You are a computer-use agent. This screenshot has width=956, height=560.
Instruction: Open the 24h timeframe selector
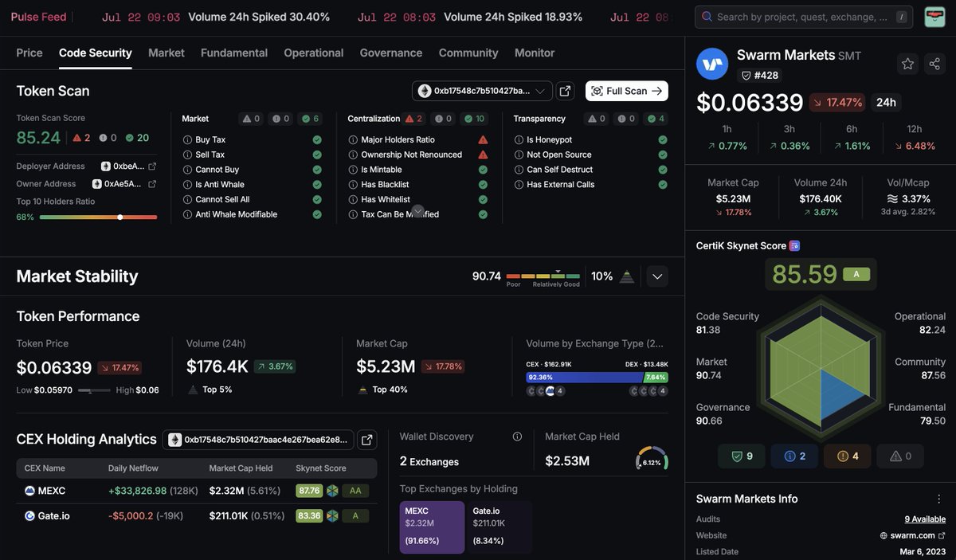886,102
